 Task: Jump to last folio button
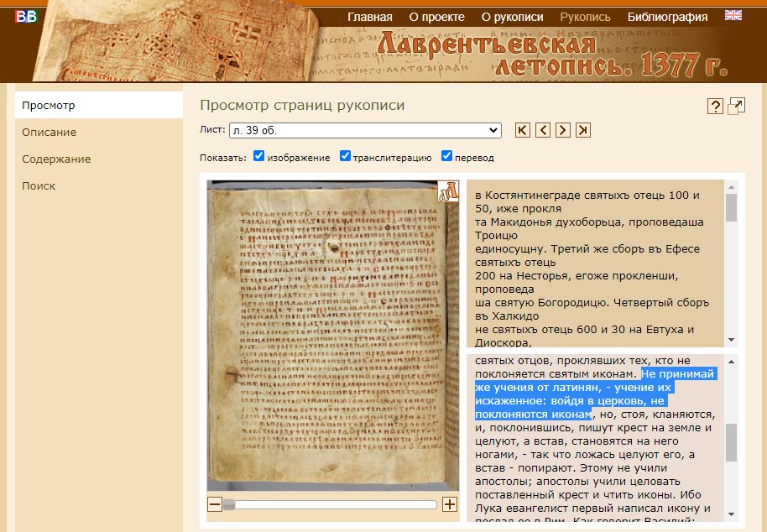tap(582, 130)
